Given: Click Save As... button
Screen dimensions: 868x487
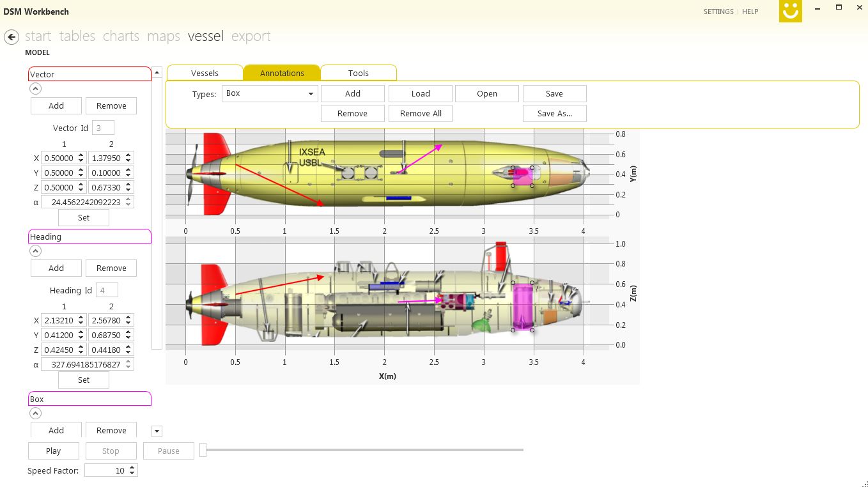Looking at the screenshot, I should (554, 113).
